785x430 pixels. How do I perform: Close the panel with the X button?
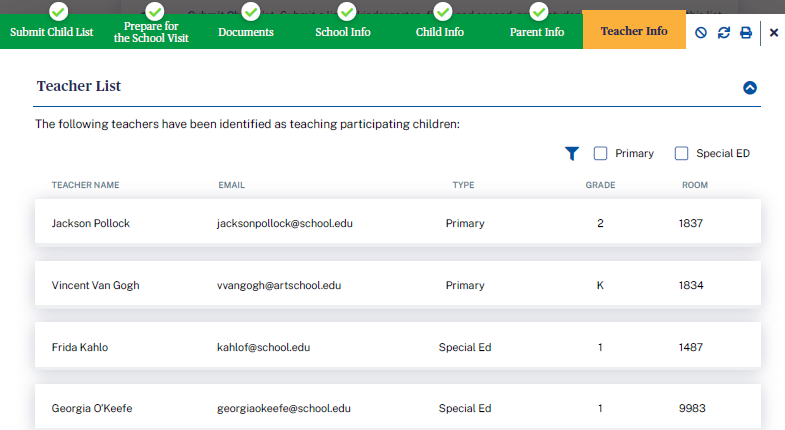pyautogui.click(x=773, y=32)
